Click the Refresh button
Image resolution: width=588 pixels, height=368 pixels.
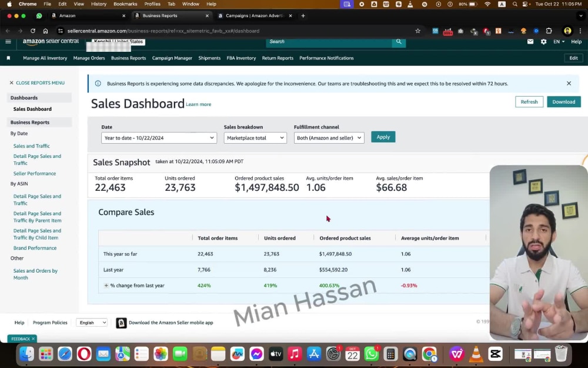point(529,102)
